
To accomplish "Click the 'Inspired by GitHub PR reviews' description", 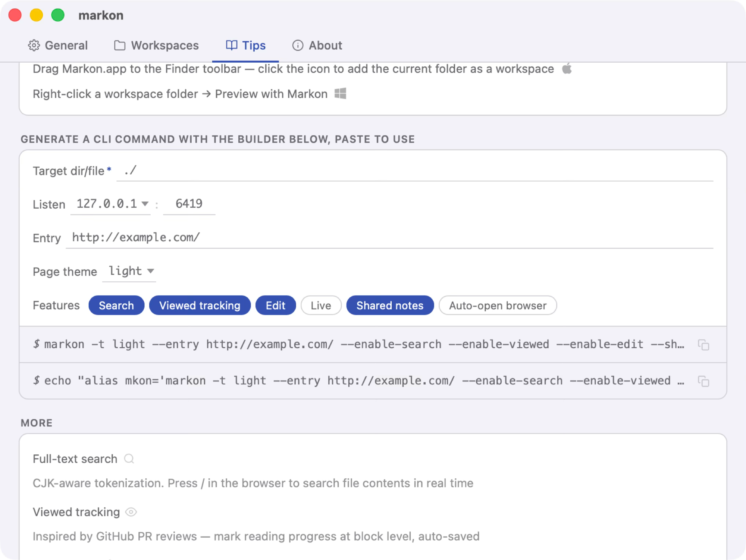I will 256,536.
